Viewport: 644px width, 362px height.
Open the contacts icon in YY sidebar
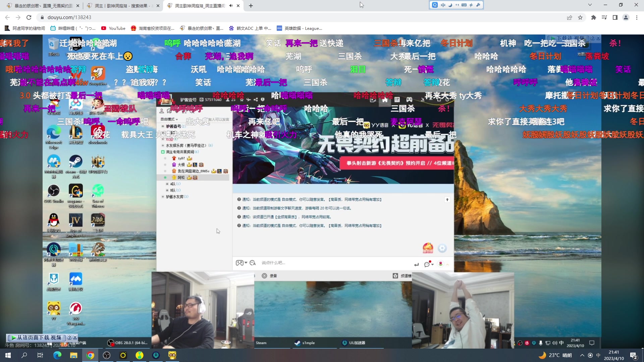pyautogui.click(x=162, y=111)
